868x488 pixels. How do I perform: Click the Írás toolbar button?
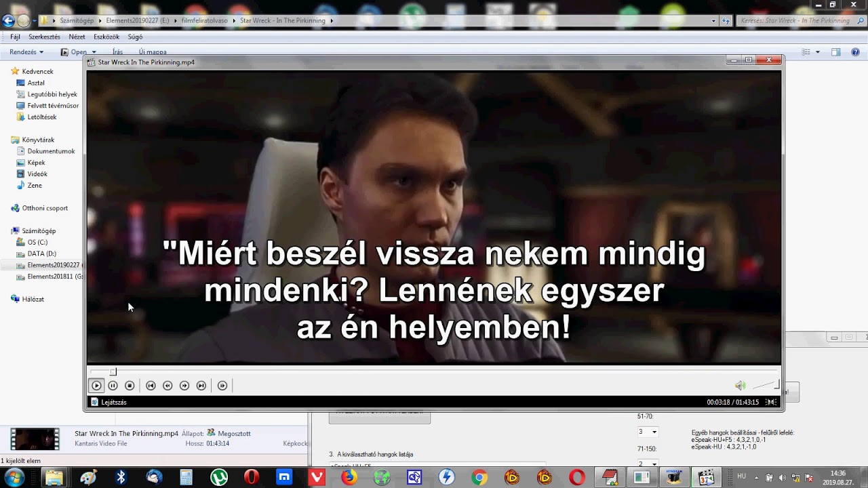click(118, 52)
